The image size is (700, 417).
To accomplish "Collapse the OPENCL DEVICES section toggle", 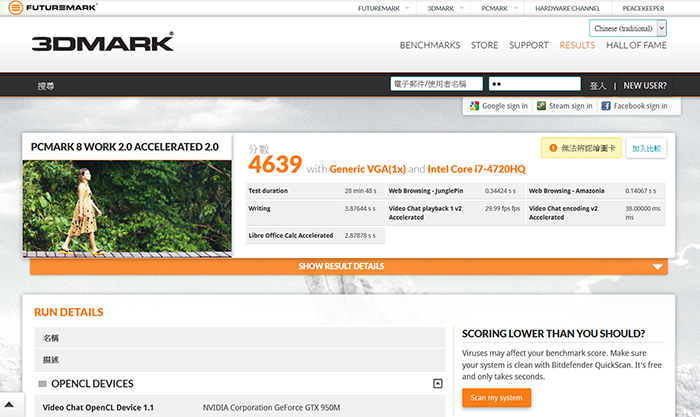I will click(x=438, y=384).
